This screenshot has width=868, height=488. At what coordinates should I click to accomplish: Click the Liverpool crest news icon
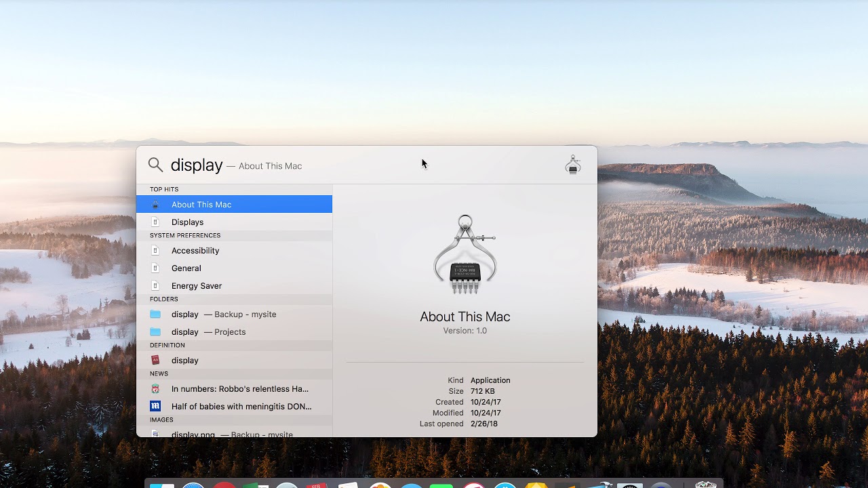(155, 388)
